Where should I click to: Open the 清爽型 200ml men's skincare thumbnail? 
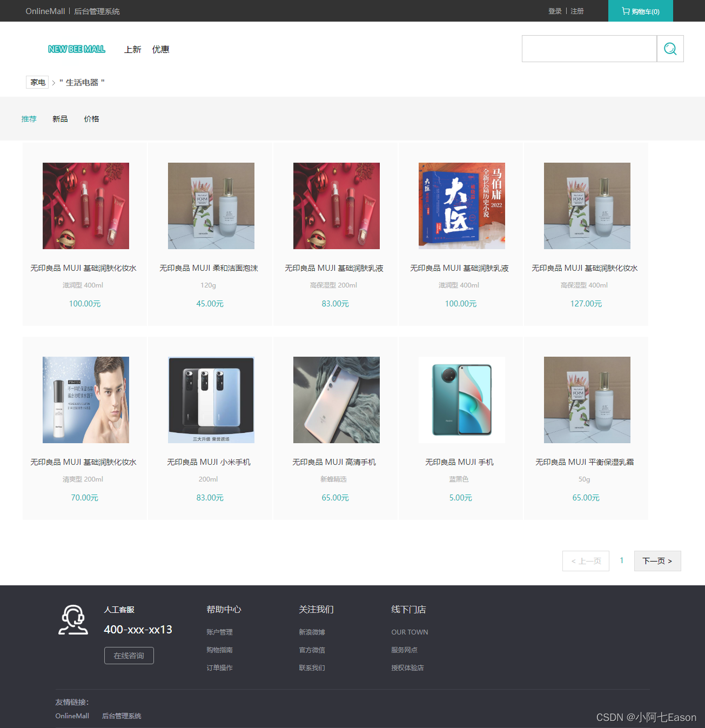point(86,400)
